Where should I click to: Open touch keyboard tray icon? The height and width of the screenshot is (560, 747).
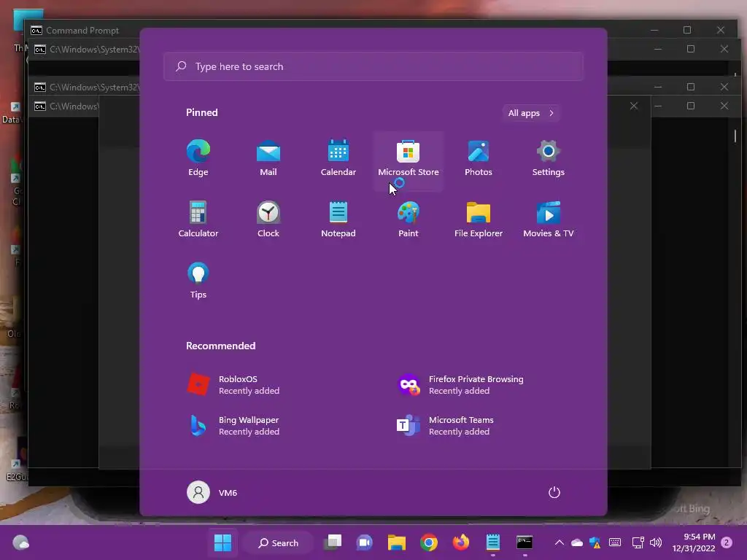615,542
